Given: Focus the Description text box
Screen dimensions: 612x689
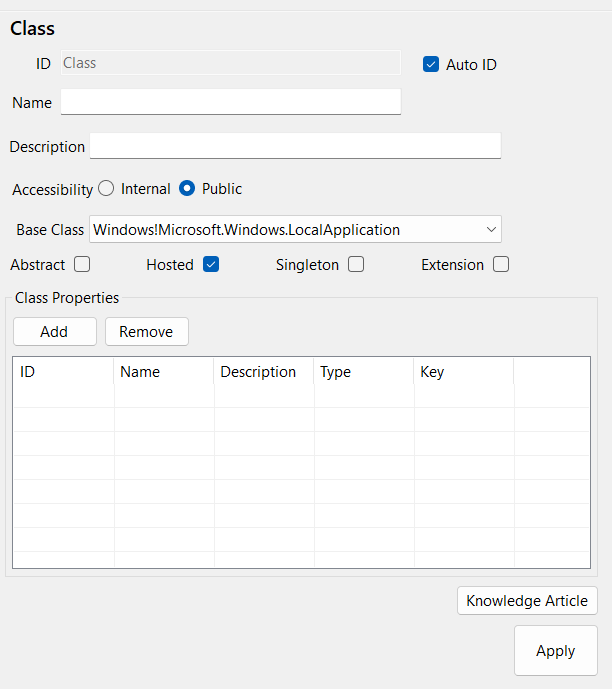Looking at the screenshot, I should [295, 146].
